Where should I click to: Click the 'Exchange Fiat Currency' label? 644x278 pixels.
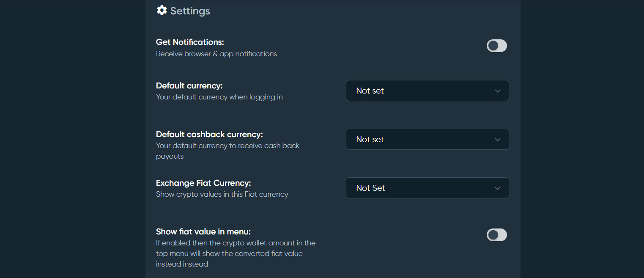coord(203,183)
